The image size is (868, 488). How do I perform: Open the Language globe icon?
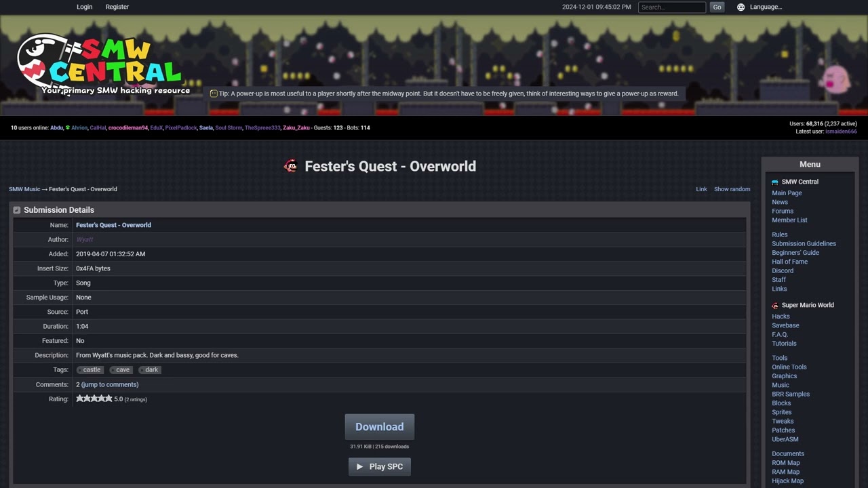coord(741,7)
